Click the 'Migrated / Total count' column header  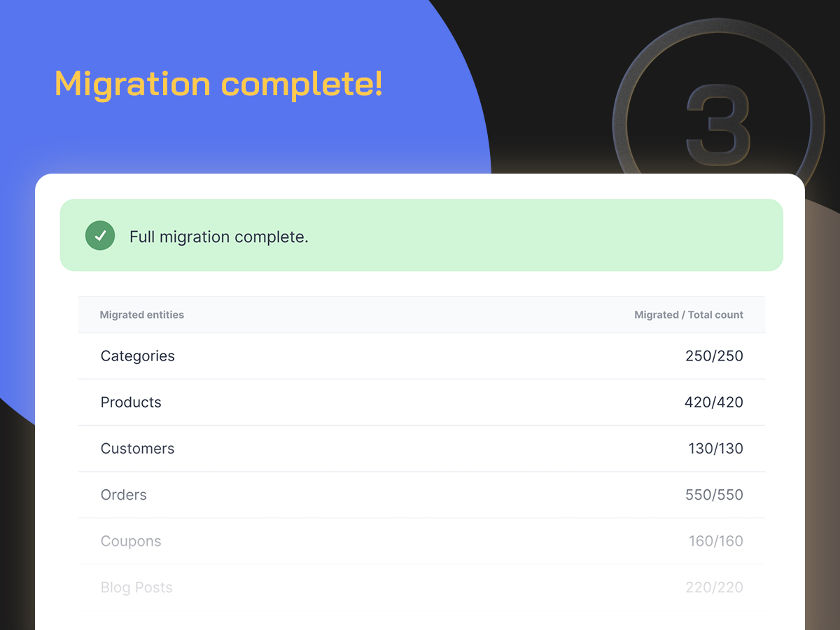tap(689, 315)
